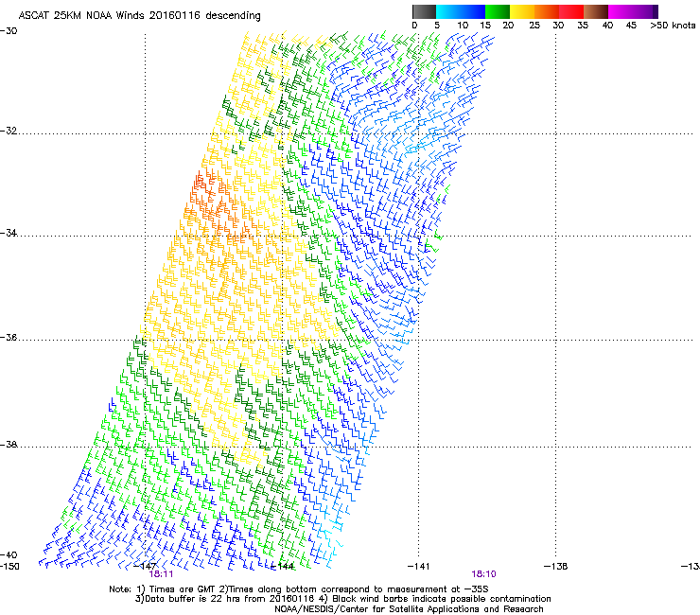Viewport: 700px width, 615px height.
Task: Click the '-30' latitude axis label
Action: coord(9,31)
